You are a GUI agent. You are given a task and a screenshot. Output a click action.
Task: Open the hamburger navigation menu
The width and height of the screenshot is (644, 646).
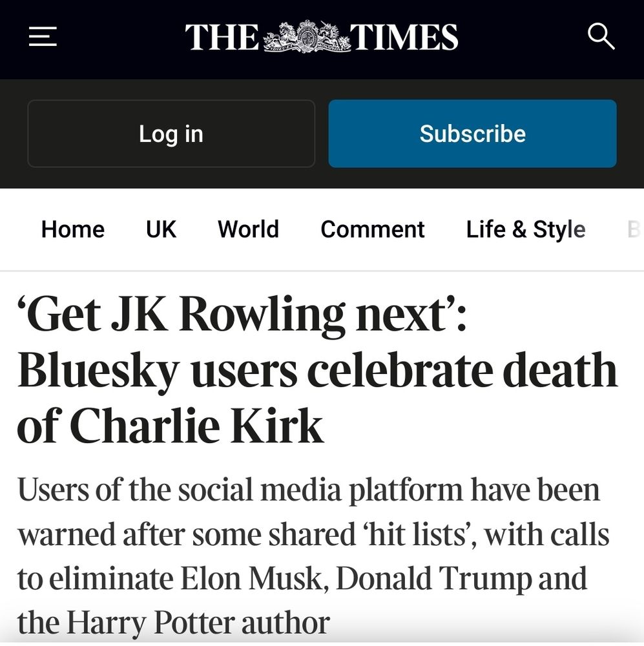click(x=41, y=37)
